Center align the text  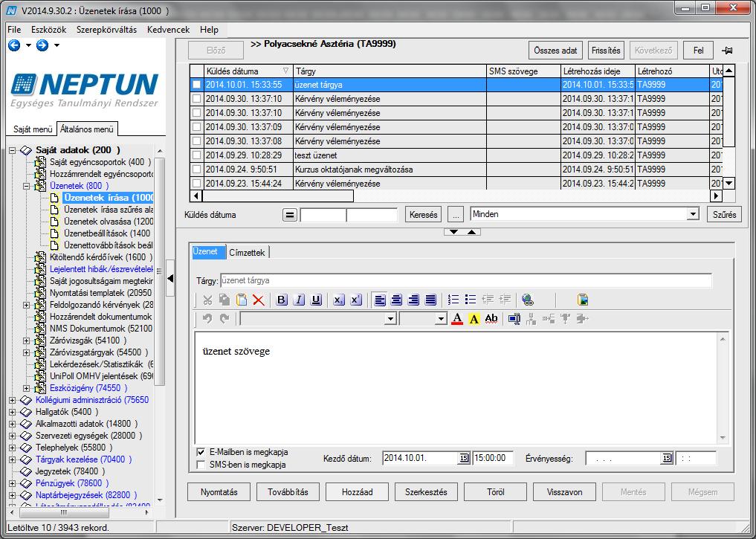396,300
